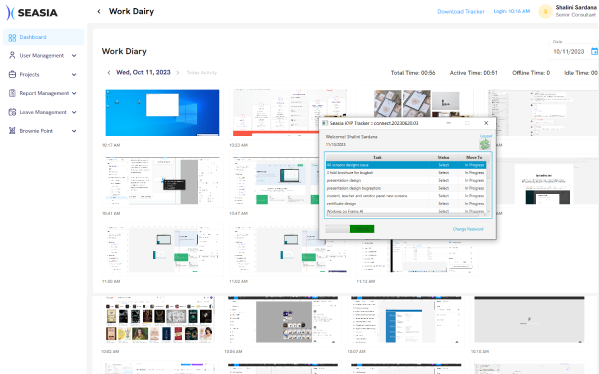
Task: Expand Brownie Point chevron
Action: (x=74, y=131)
